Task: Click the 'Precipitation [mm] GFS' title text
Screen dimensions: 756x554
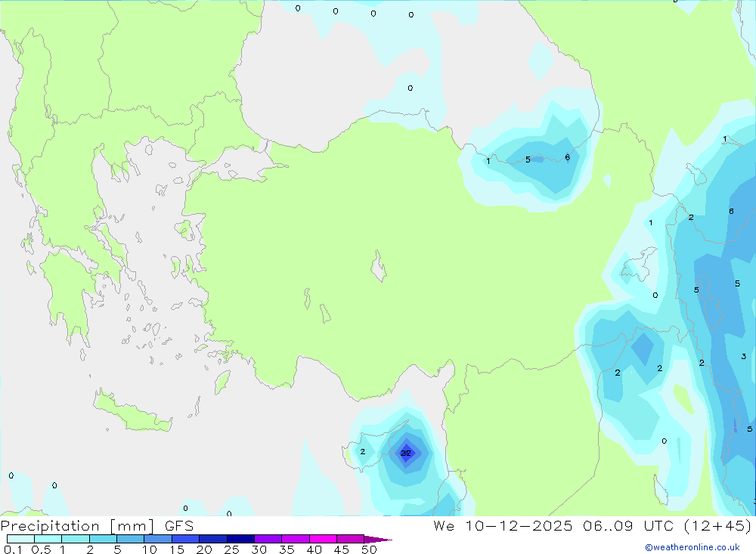Action: [97, 525]
